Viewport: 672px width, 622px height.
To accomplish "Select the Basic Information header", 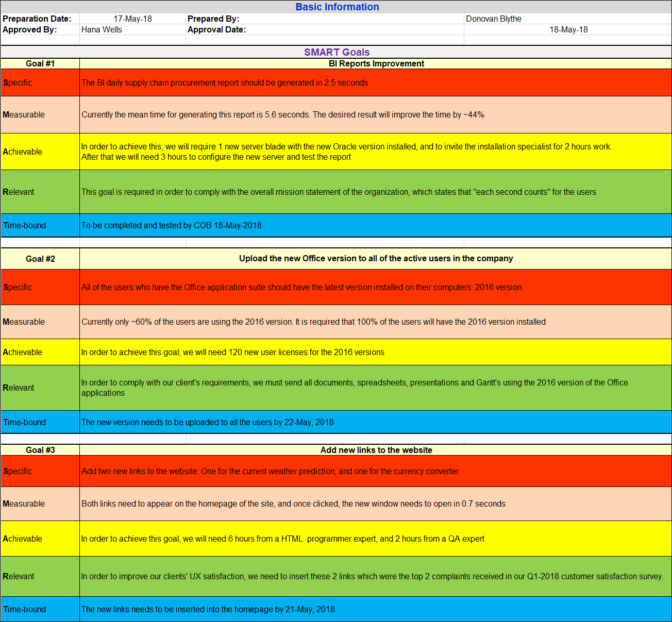I will [337, 7].
